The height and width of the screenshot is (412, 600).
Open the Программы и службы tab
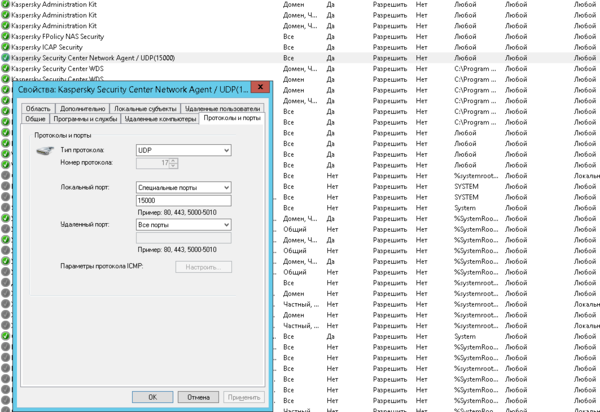[x=85, y=119]
